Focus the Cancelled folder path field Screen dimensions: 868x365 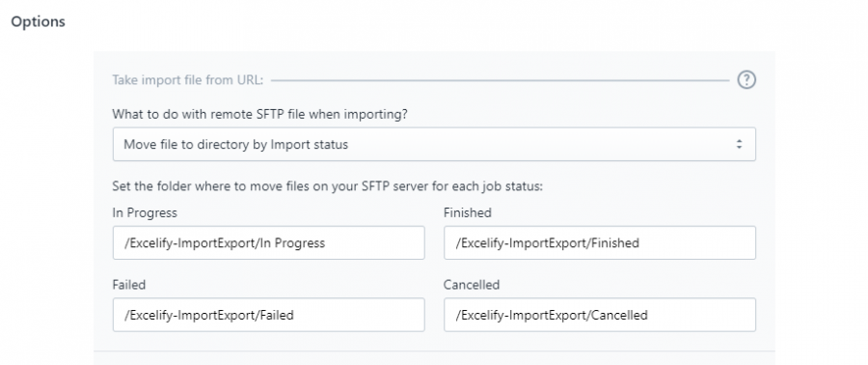(600, 315)
